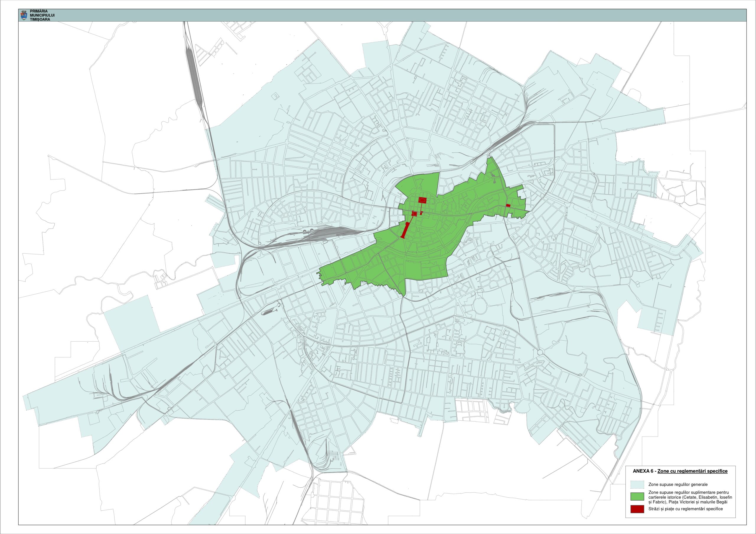Screen dimensions: 756x534
Task: Click the Timișoara coat of arms logo
Action: pos(24,15)
